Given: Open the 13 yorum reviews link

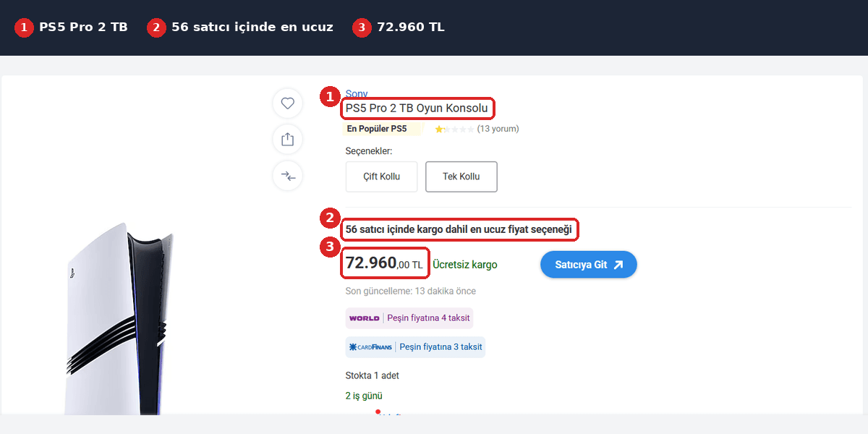Looking at the screenshot, I should click(498, 129).
